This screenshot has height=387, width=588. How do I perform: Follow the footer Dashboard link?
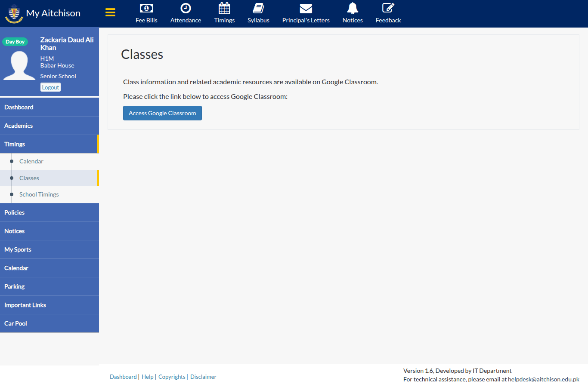pyautogui.click(x=123, y=377)
